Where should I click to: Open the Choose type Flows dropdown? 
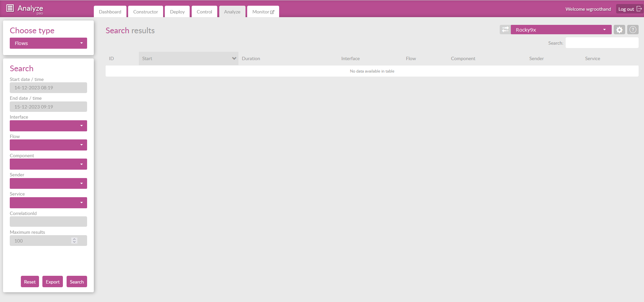coord(48,43)
